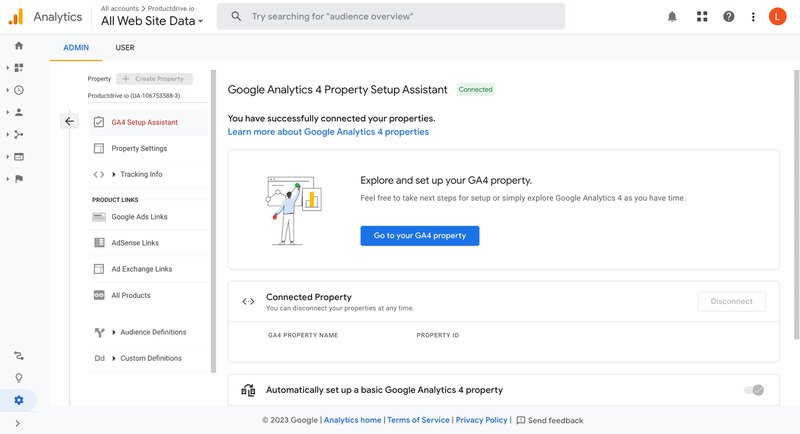Open Learn more about Google Analytics 4 link
The width and height of the screenshot is (800, 434).
(328, 132)
